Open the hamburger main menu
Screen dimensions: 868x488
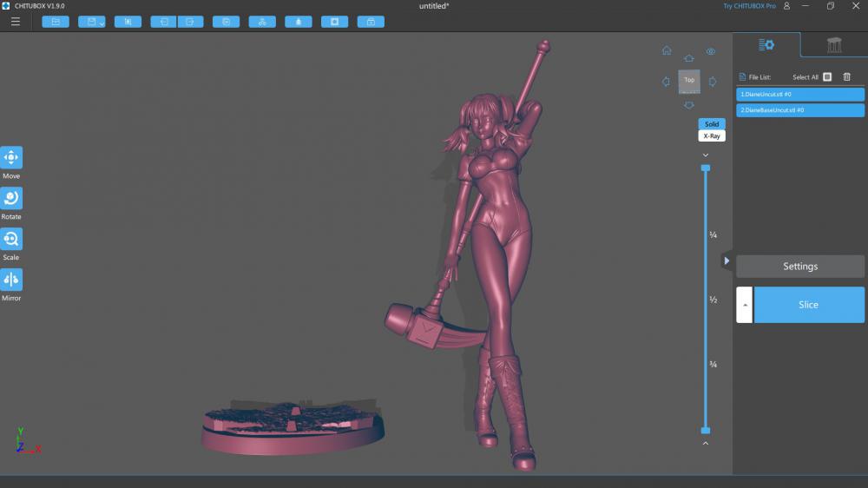click(x=16, y=22)
